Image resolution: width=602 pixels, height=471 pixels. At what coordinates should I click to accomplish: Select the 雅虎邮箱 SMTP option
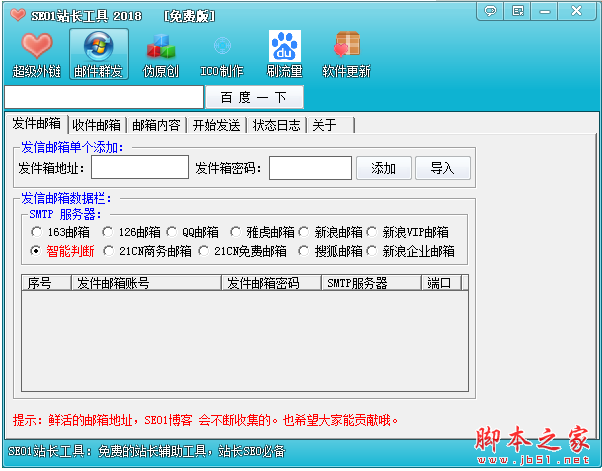point(262,232)
